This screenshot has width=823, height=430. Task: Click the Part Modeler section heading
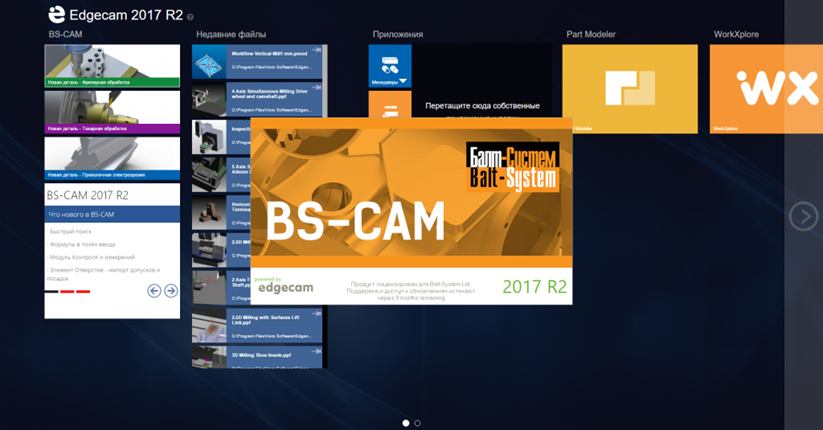point(591,34)
